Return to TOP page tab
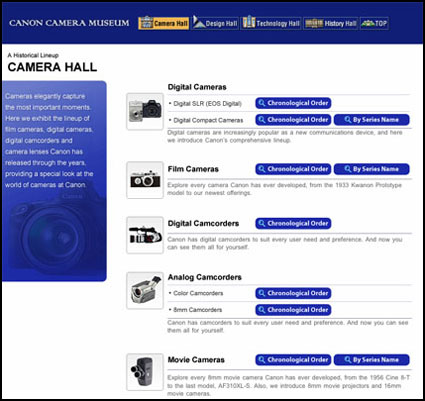This screenshot has width=425, height=401. [x=374, y=23]
